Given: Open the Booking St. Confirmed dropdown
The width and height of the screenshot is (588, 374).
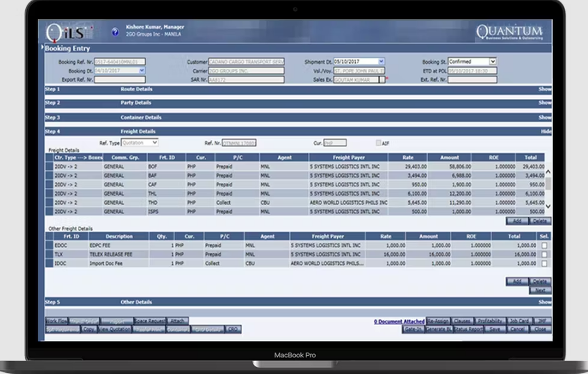Looking at the screenshot, I should point(493,61).
